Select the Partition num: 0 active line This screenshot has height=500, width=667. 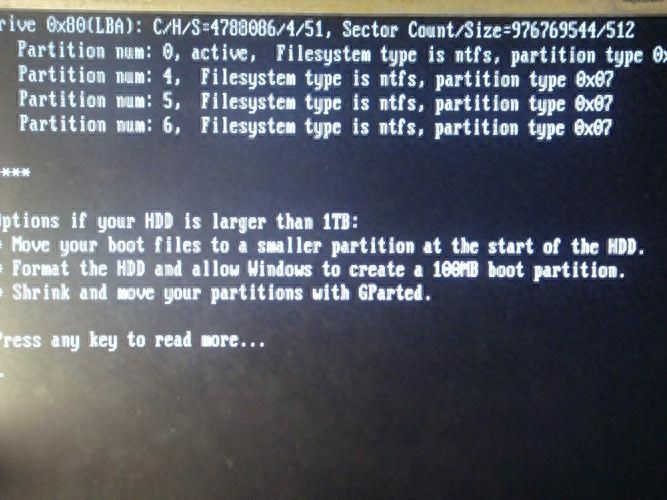(342, 55)
